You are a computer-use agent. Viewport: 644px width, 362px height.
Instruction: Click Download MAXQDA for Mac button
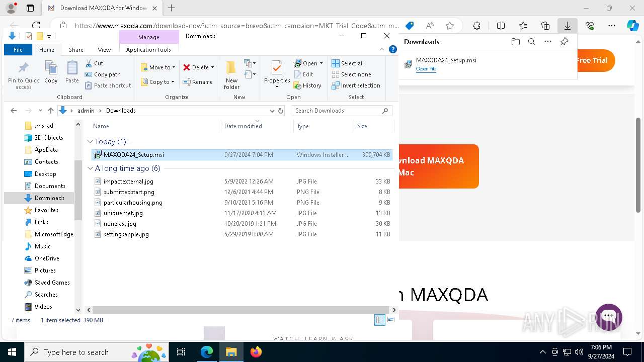coord(438,166)
